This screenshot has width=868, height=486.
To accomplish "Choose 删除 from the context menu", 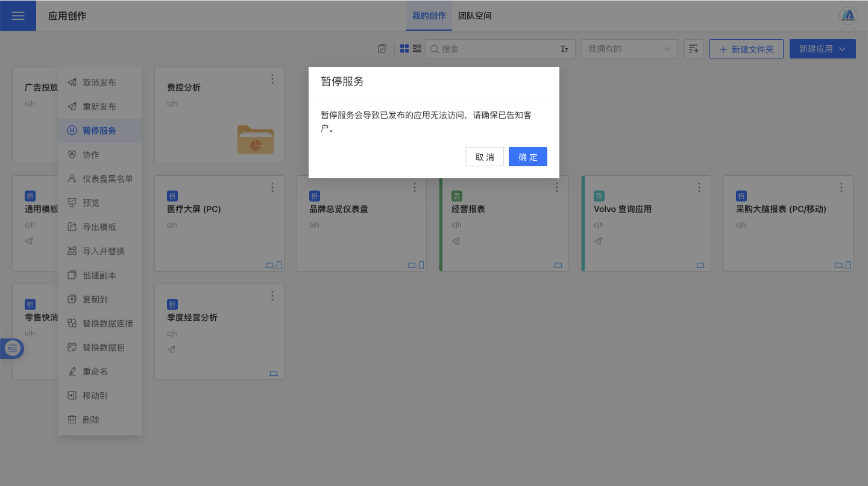I will (91, 420).
